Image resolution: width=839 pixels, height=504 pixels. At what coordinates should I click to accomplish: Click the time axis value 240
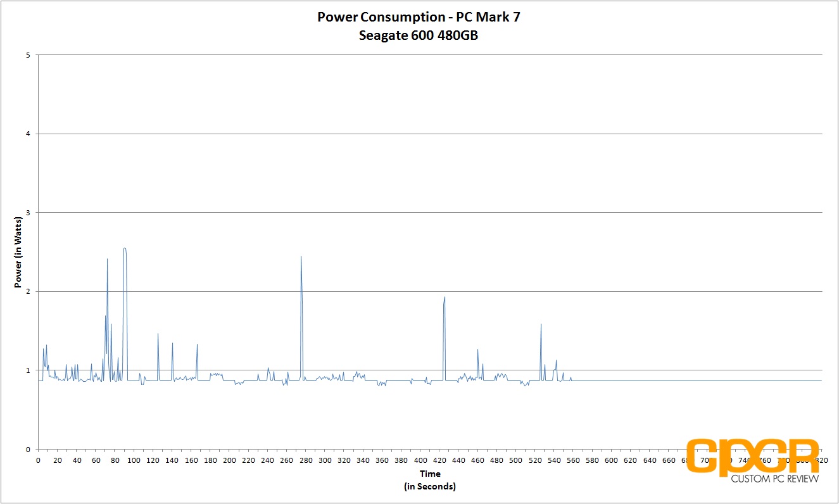pyautogui.click(x=268, y=460)
